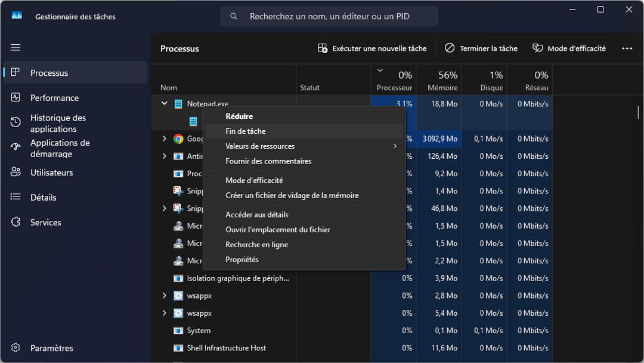Open Services from the sidebar
Image resolution: width=644 pixels, height=363 pixels.
pos(45,222)
